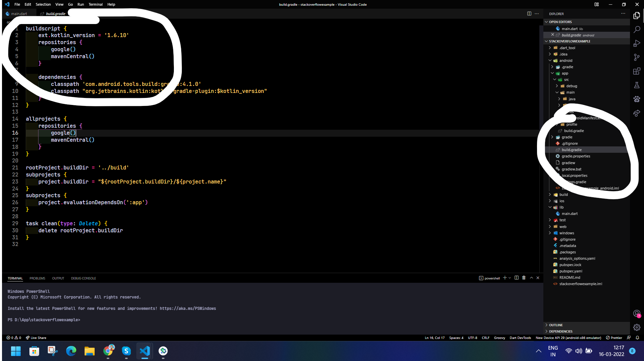644x361 pixels.
Task: Expand the OUTLINE section
Action: [x=587, y=325]
